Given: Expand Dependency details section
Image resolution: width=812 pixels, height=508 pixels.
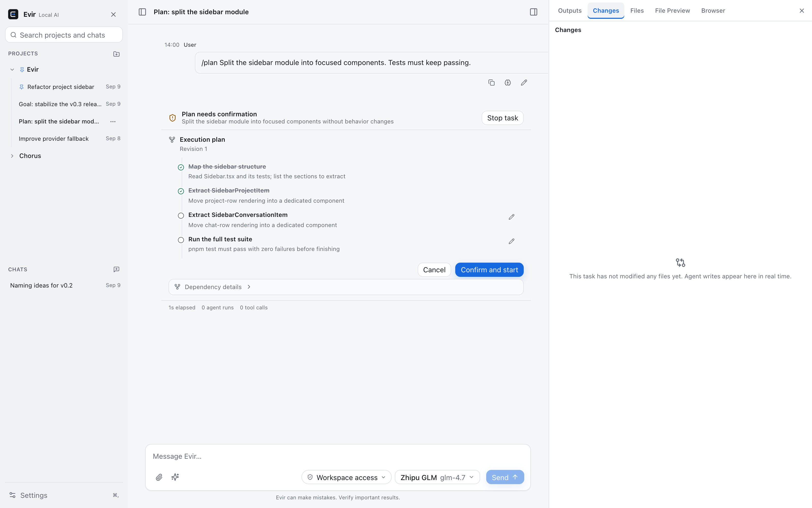Looking at the screenshot, I should 346,287.
